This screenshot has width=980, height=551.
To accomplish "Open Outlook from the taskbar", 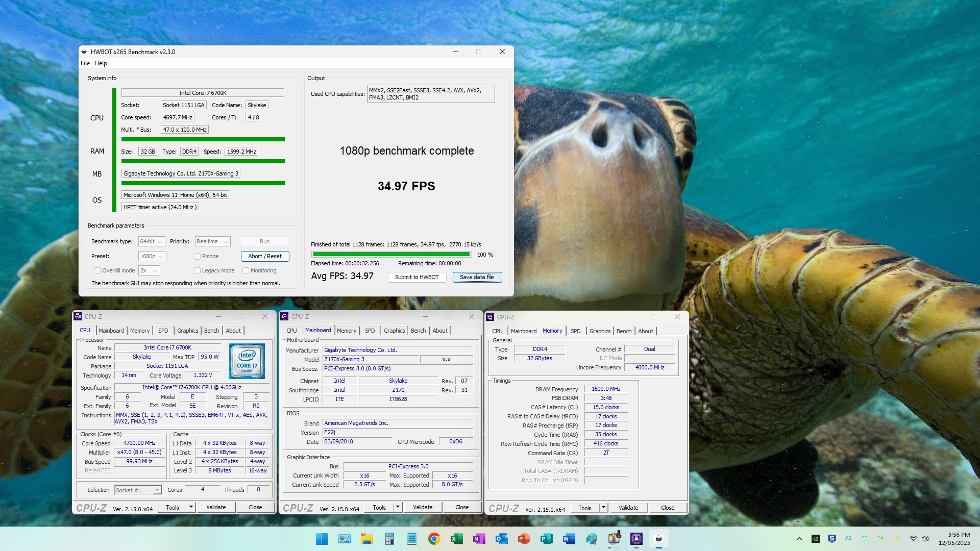I will [x=501, y=539].
